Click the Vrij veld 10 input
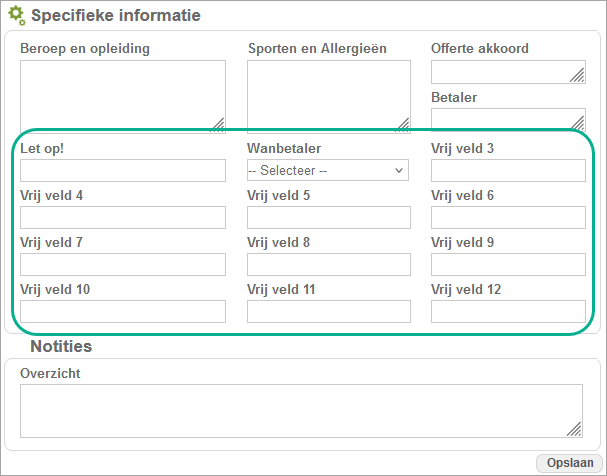607x476 pixels. 122,311
